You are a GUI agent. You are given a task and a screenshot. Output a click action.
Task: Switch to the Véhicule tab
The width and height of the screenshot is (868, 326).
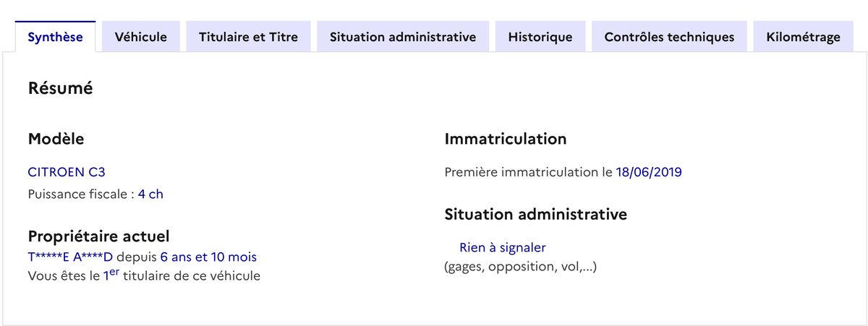click(141, 37)
